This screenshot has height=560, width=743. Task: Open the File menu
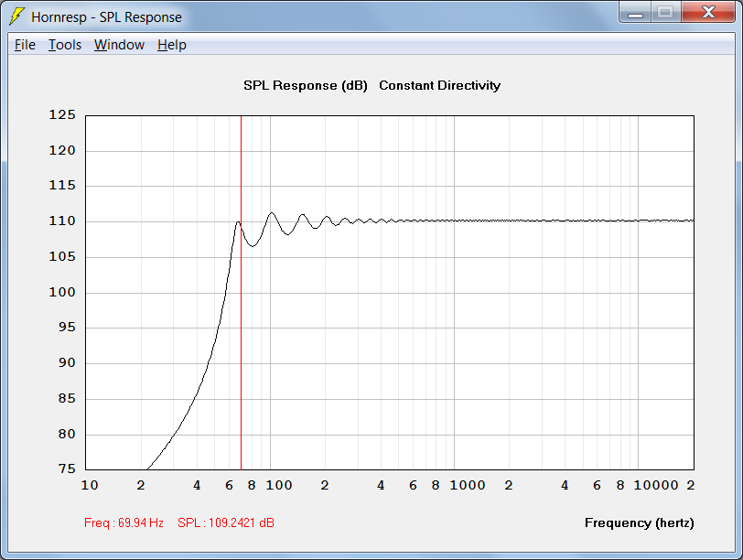pyautogui.click(x=25, y=45)
